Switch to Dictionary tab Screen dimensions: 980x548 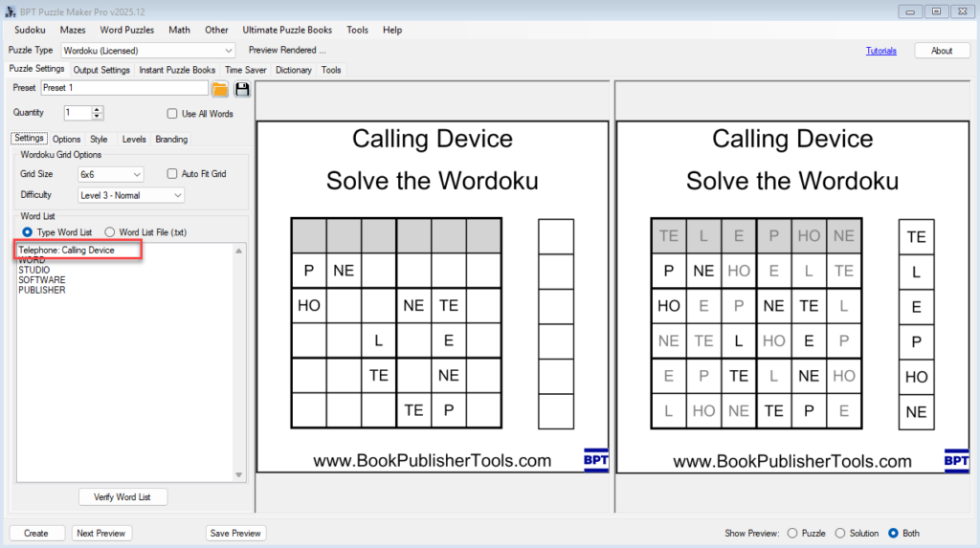point(294,70)
